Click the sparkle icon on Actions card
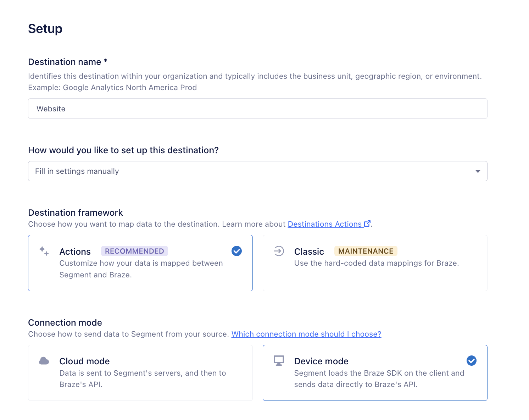Screen dimensions: 529x420 pyautogui.click(x=44, y=251)
